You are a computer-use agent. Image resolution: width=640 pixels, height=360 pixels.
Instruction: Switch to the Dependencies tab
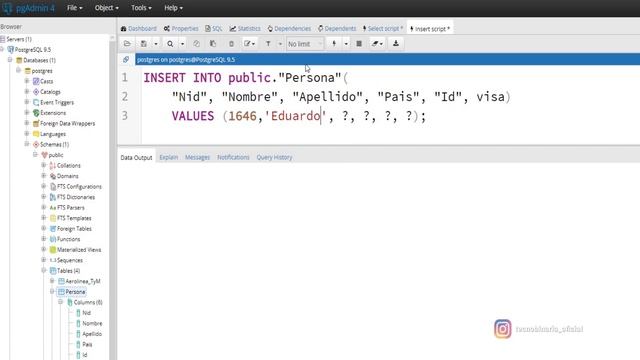click(x=289, y=29)
